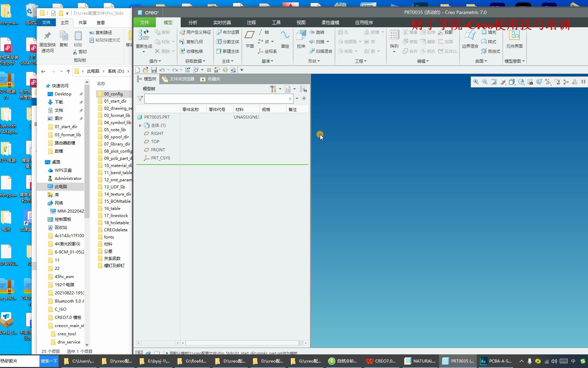Click the 新建主体 new body tool
The image size is (588, 368).
point(228,51)
